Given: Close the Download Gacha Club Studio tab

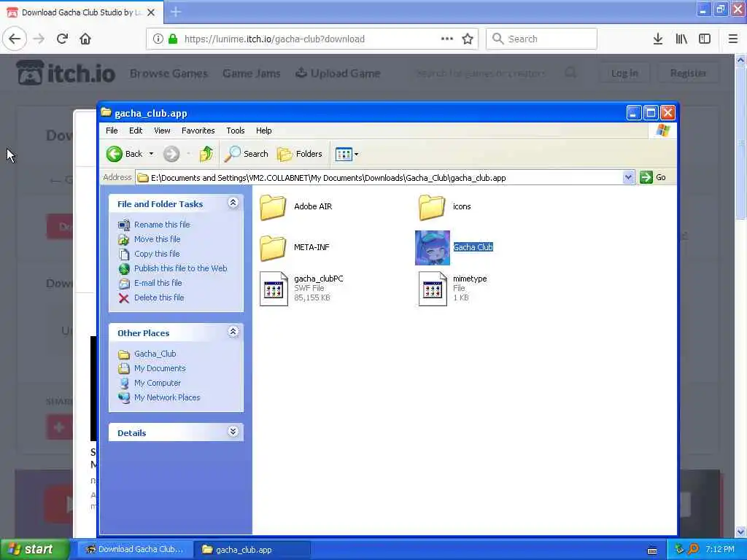Looking at the screenshot, I should click(x=151, y=12).
